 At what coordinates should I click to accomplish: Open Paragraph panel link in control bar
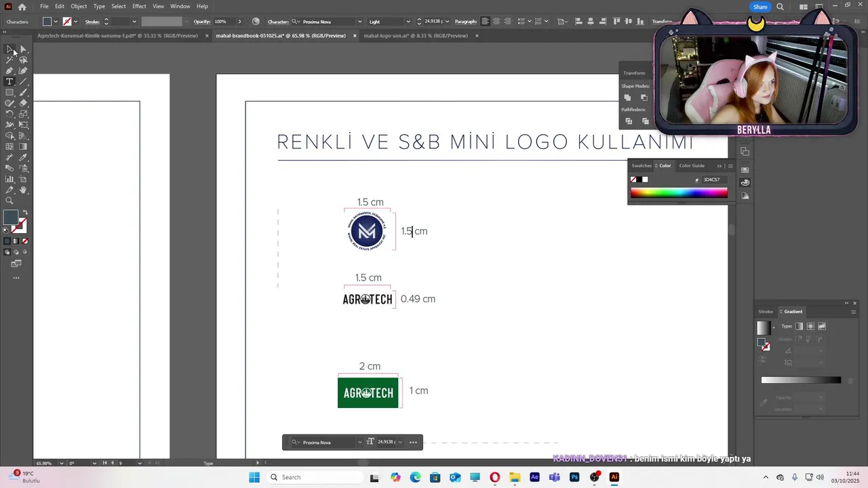pos(466,22)
